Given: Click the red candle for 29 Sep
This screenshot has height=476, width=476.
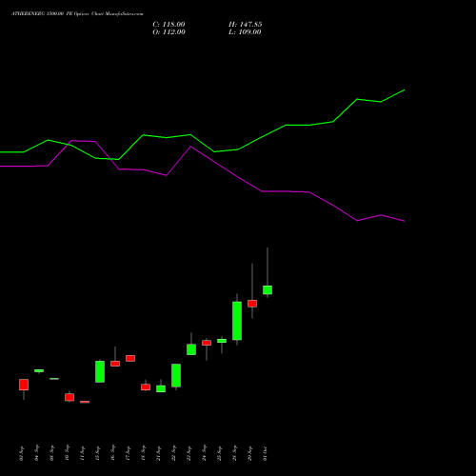Looking at the screenshot, I should 252,304.
